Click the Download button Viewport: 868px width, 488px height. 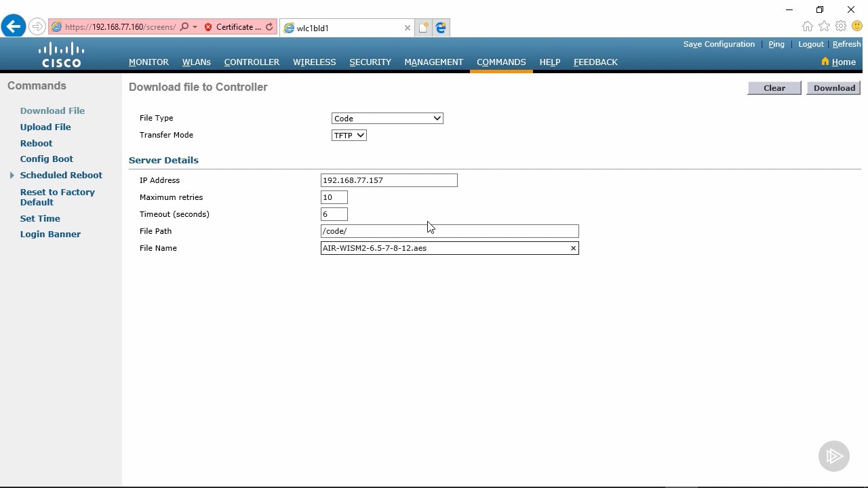pos(834,87)
